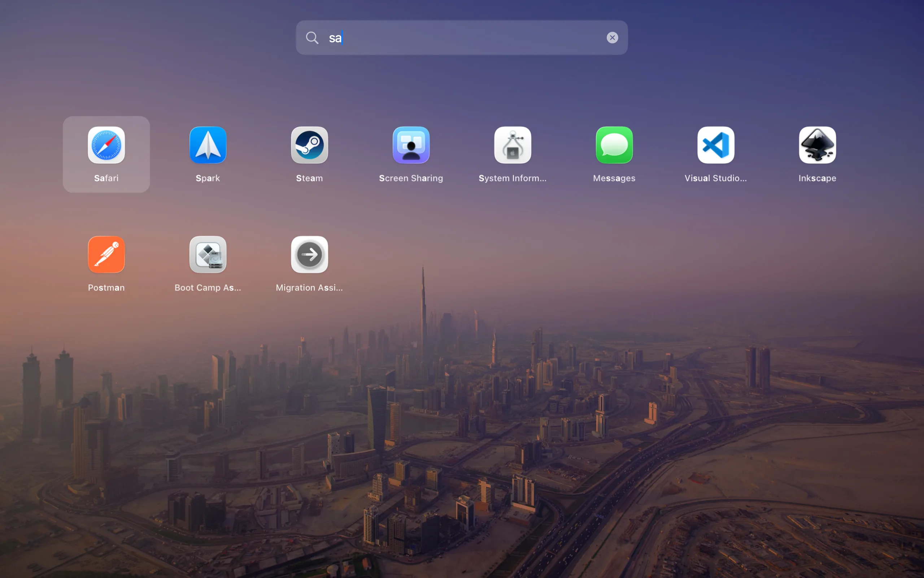Screen dimensions: 924x578
Task: Click the search magnifying glass icon
Action: coord(312,38)
